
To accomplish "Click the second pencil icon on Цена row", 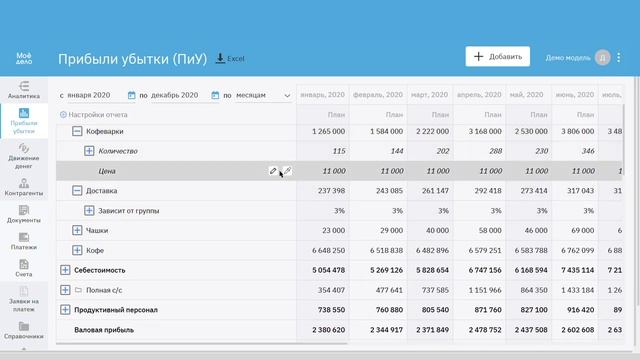I will pyautogui.click(x=287, y=171).
